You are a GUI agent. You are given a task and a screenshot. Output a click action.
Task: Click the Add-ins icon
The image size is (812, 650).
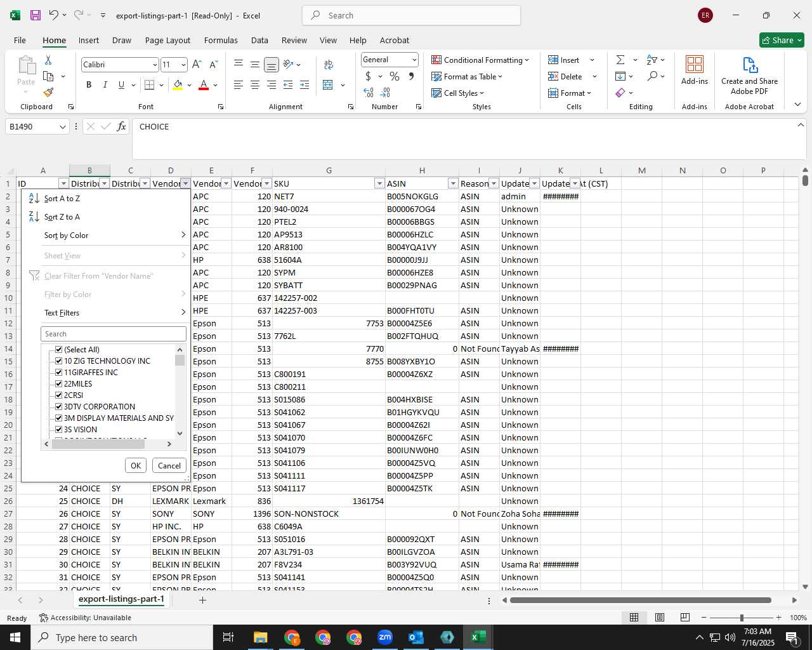click(x=695, y=70)
